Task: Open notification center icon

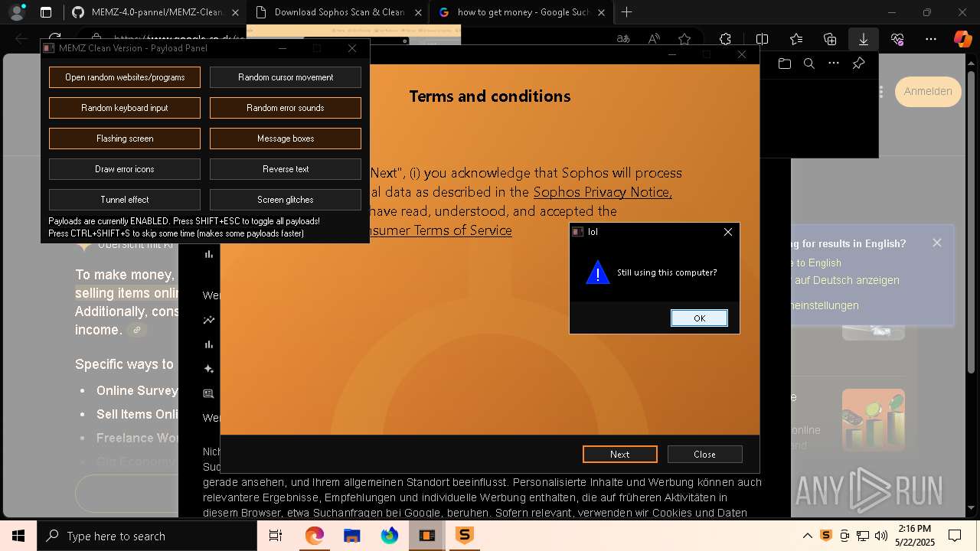Action: pos(955,536)
